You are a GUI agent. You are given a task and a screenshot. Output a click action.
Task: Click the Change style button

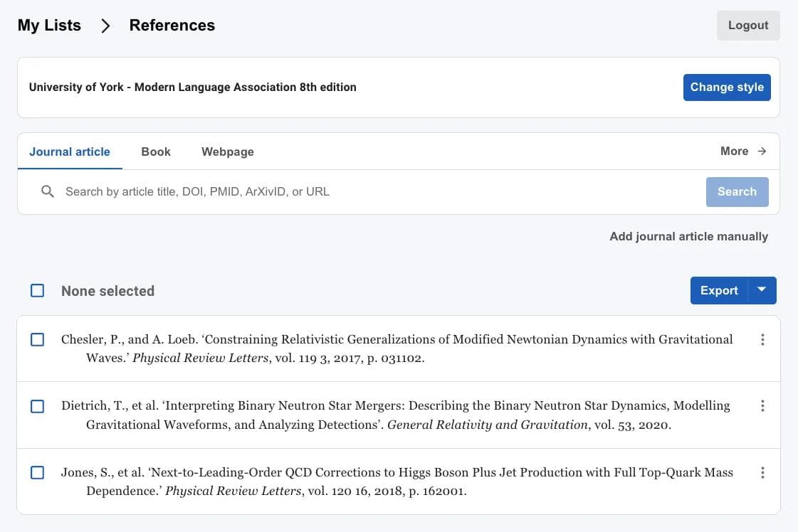[727, 87]
